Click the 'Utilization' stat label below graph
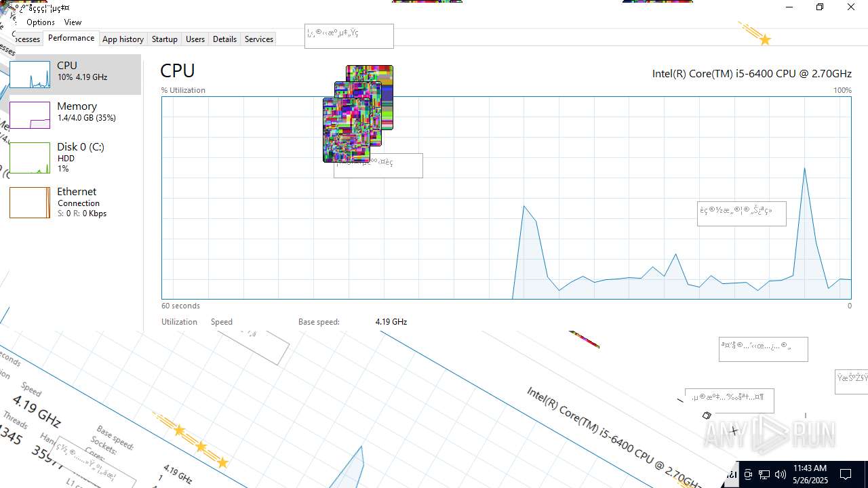 point(179,322)
